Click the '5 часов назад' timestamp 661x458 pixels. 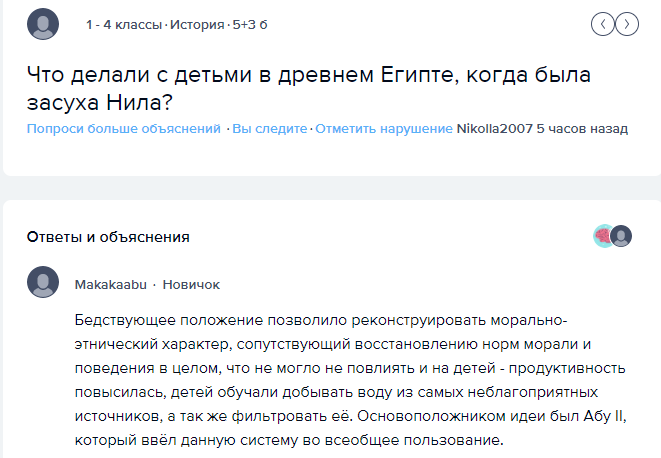(582, 128)
